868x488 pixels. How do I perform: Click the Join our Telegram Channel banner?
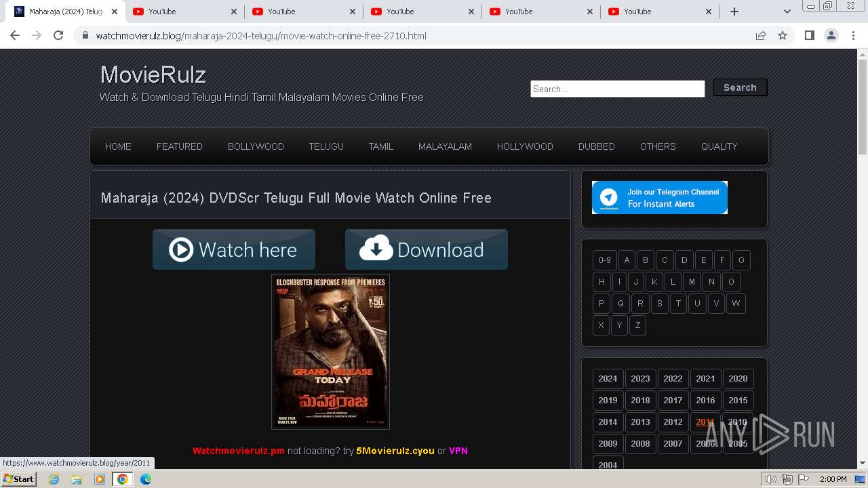[660, 197]
